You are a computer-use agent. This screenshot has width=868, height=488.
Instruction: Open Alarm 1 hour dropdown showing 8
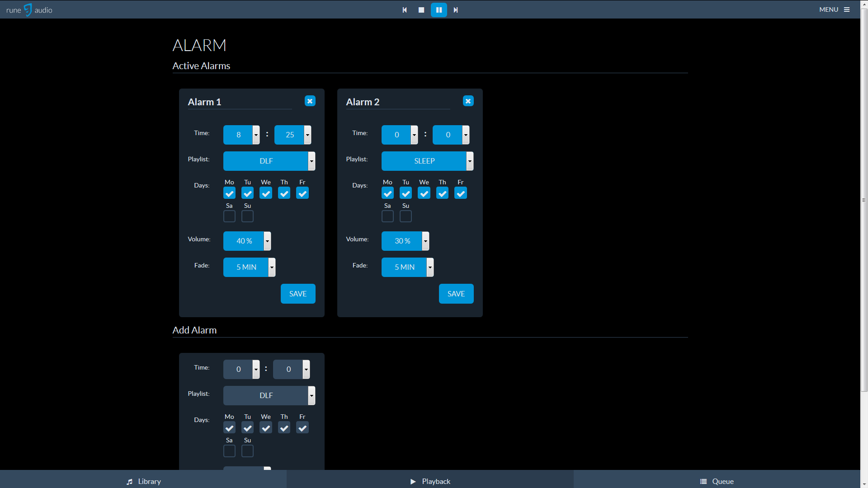point(241,135)
